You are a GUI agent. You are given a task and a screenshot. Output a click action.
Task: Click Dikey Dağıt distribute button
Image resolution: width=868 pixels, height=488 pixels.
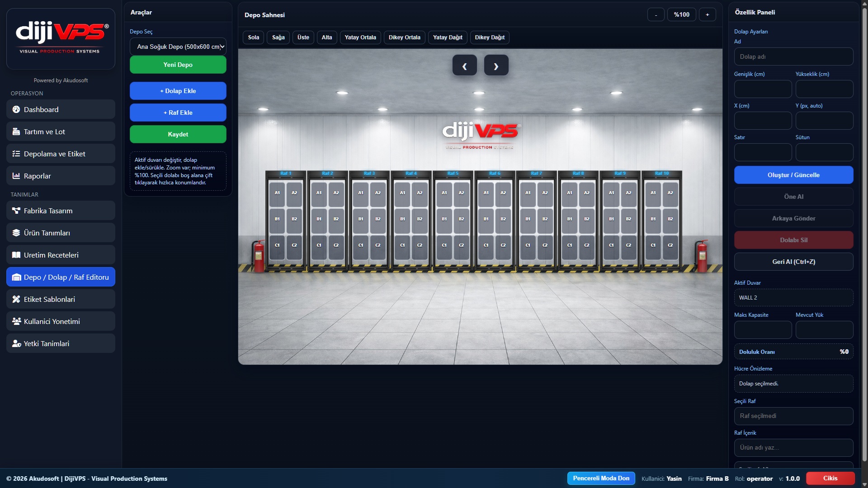(490, 38)
